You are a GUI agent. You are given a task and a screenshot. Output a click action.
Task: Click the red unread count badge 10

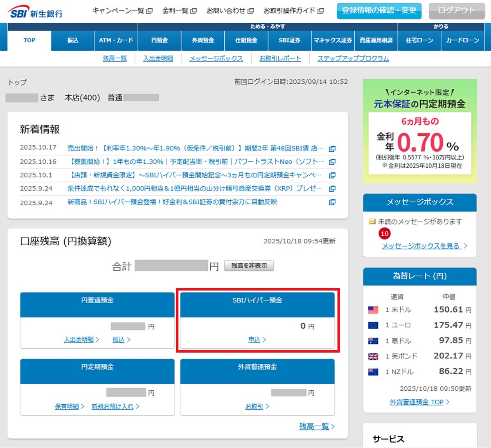(384, 233)
